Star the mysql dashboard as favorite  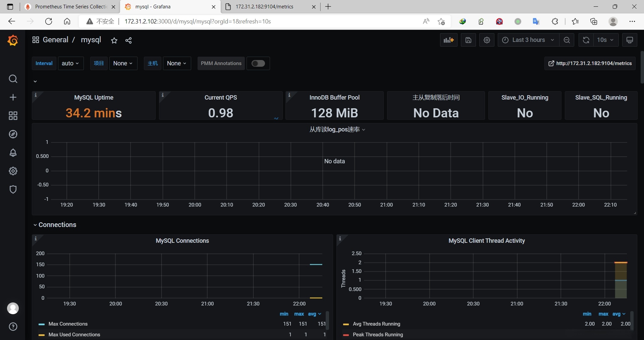click(114, 41)
